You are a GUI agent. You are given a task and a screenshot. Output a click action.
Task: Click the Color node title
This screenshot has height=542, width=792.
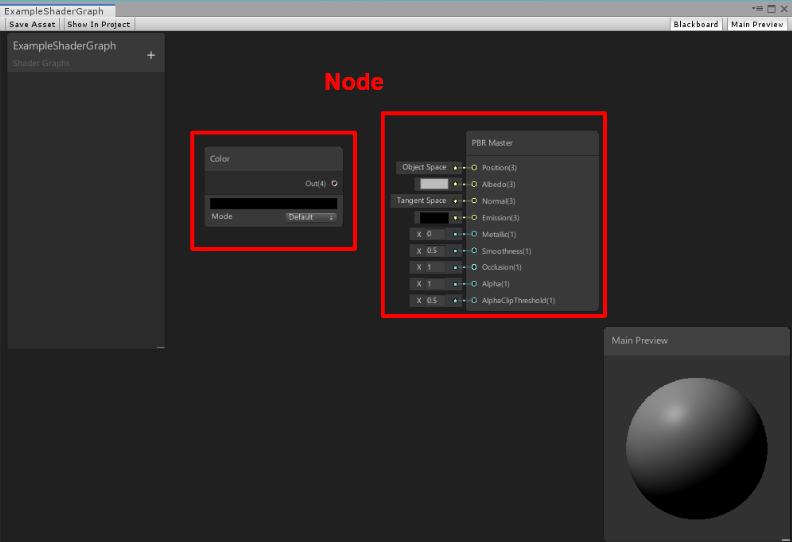(220, 159)
